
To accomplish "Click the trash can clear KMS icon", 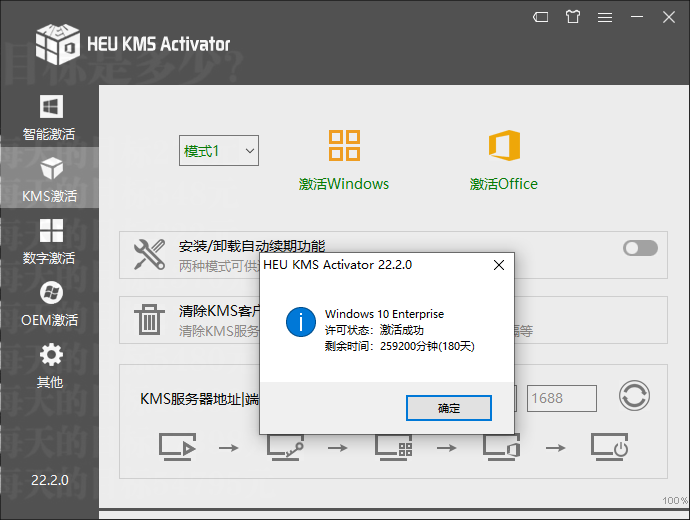I will point(149,320).
